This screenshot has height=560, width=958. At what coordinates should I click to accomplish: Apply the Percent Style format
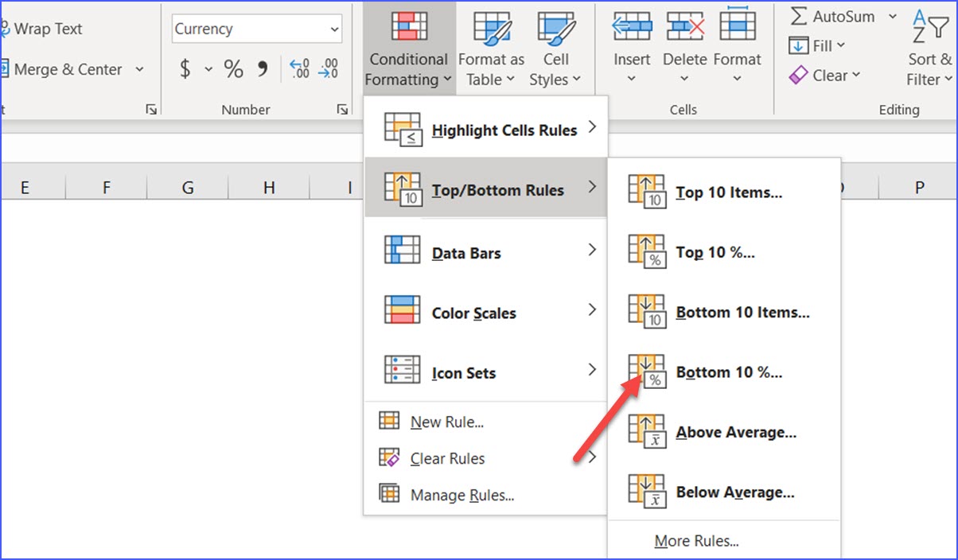(233, 68)
